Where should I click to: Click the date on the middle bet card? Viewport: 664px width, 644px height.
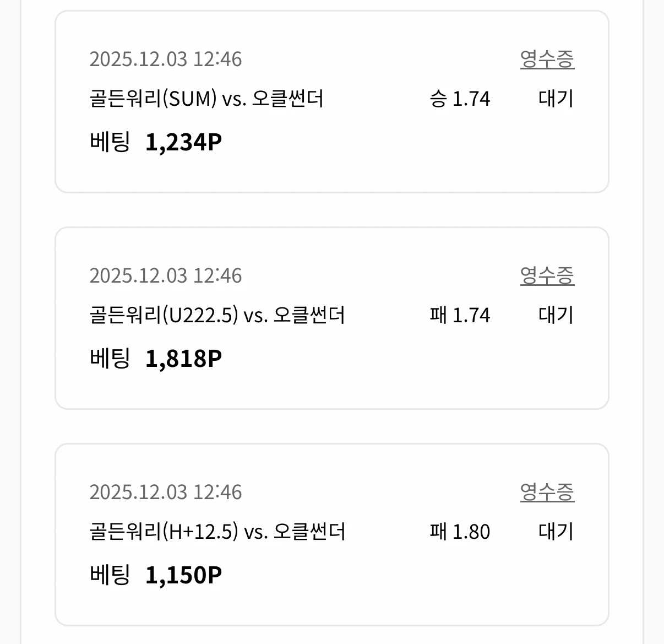166,275
